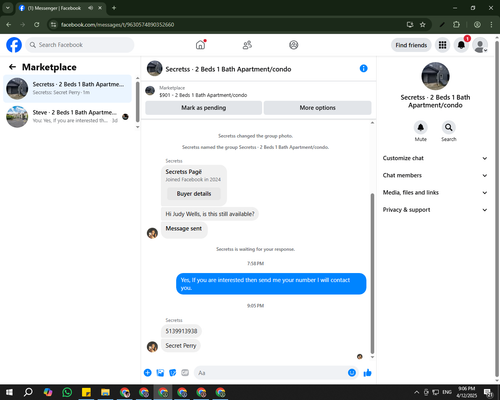Bookmark this page with the star icon
500x400 pixels.
coord(423,25)
